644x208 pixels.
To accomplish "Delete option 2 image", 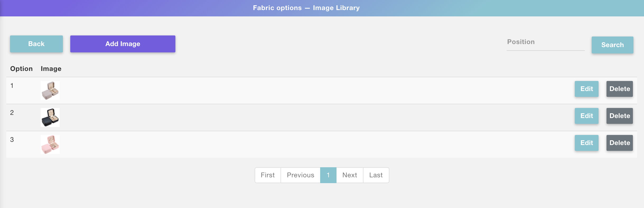I will coord(619,116).
